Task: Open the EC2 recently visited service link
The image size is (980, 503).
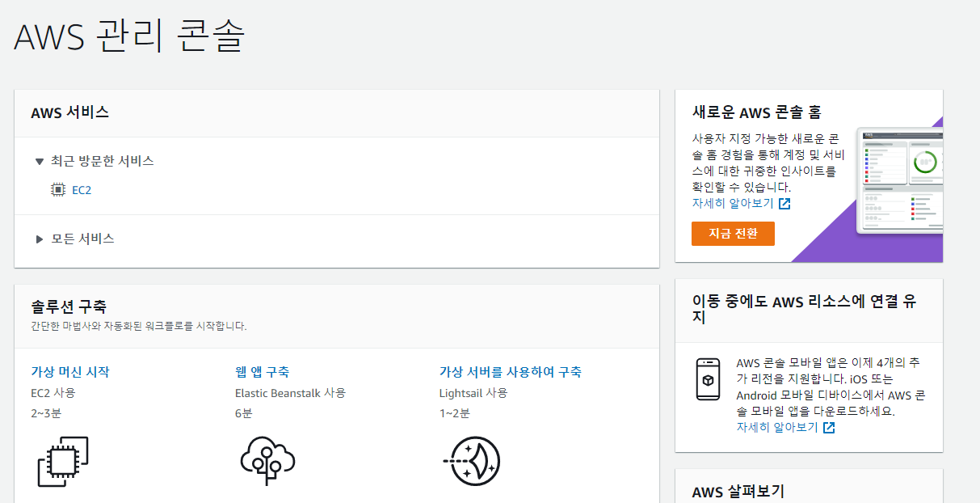Action: point(82,190)
